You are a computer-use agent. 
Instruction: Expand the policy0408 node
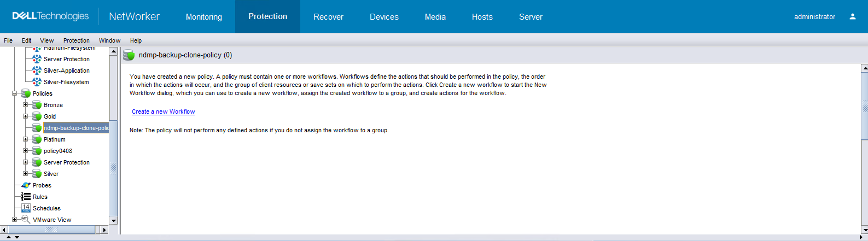[25, 151]
